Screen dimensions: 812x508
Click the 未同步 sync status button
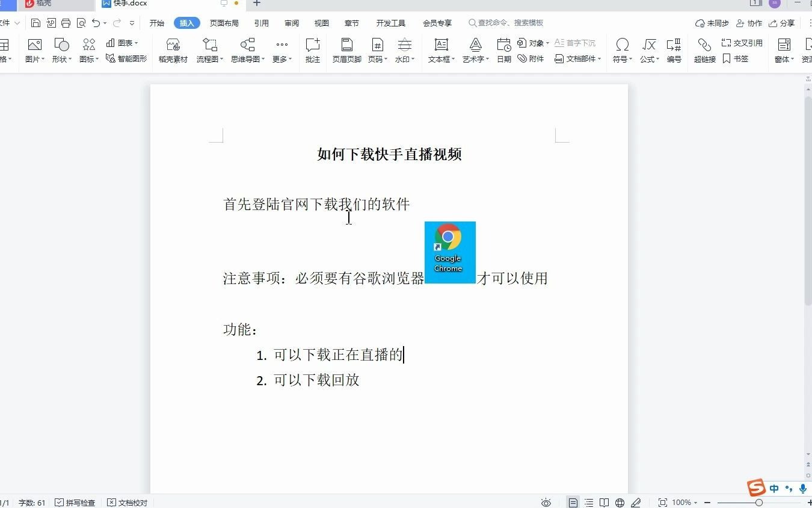pos(712,23)
